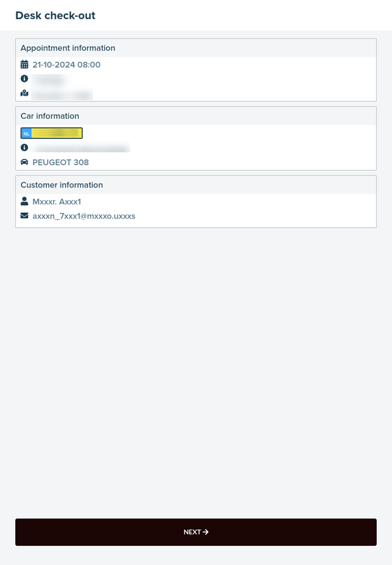This screenshot has width=392, height=565.
Task: Click the appointment date 21-10-2024 08:00
Action: point(66,65)
